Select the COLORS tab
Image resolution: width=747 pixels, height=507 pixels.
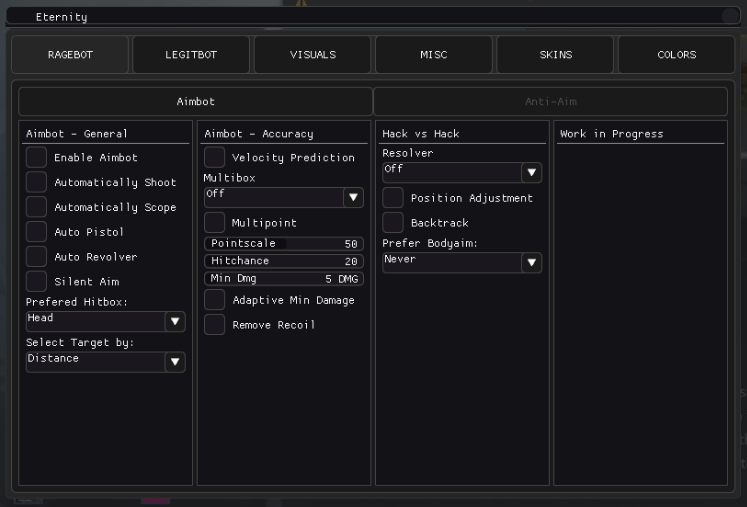click(x=676, y=55)
